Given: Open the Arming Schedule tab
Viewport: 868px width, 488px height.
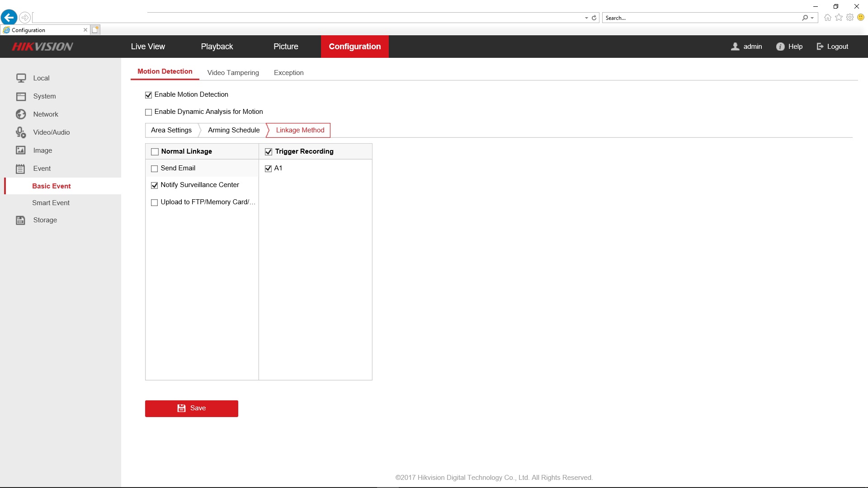Looking at the screenshot, I should 234,130.
